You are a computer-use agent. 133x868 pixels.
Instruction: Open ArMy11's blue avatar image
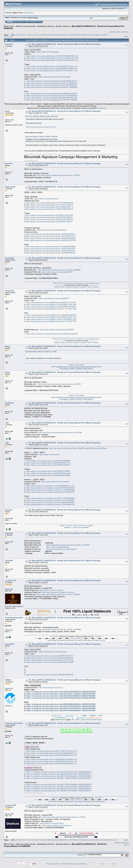click(x=10, y=698)
